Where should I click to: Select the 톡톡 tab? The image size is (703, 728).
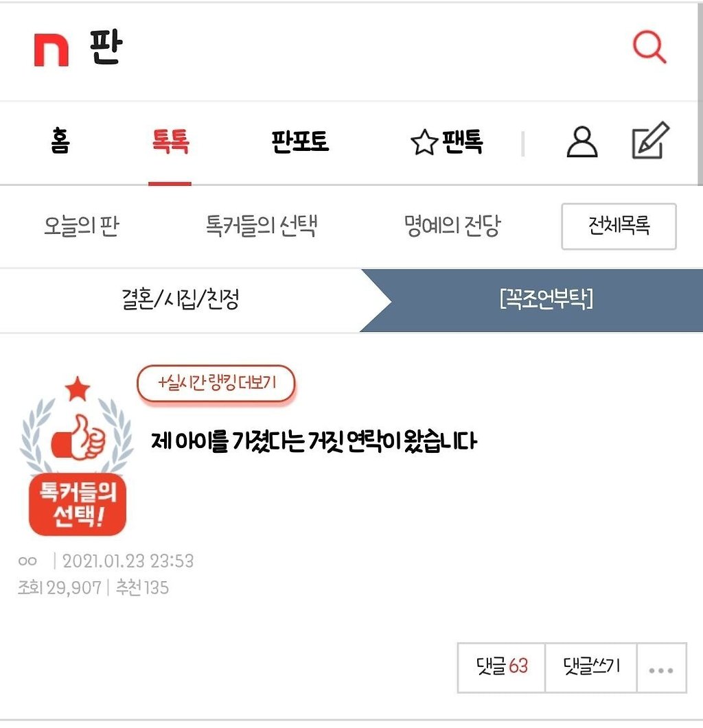click(170, 141)
